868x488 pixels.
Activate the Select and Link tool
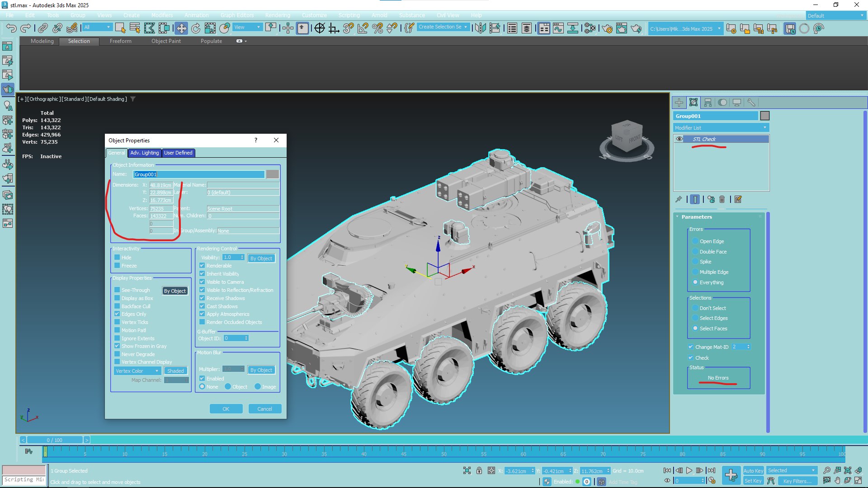click(x=42, y=28)
